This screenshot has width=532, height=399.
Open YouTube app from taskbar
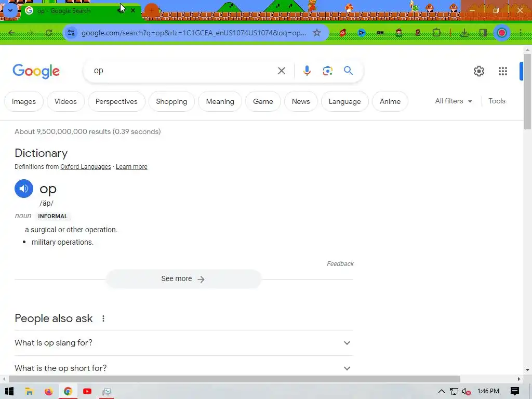point(87,391)
